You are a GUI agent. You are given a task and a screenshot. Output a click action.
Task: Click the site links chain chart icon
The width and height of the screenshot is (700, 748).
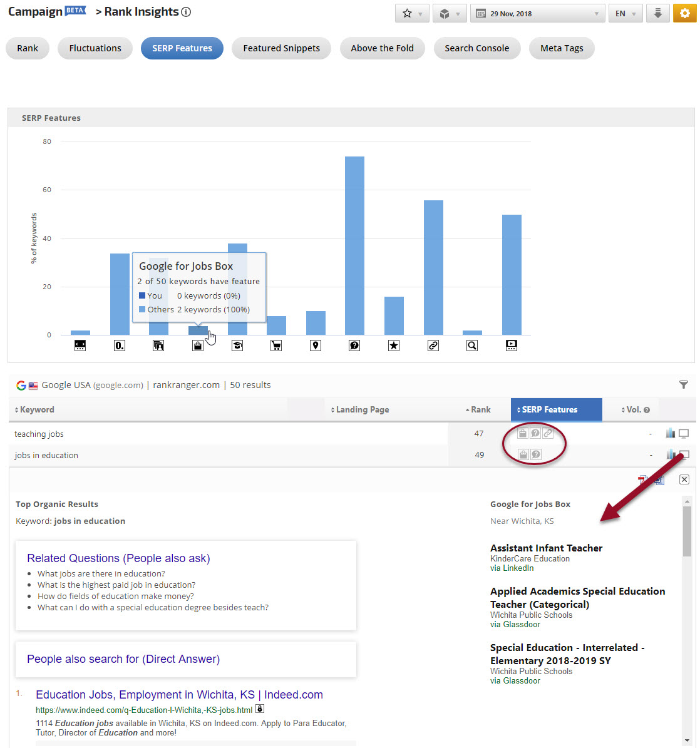click(x=433, y=346)
